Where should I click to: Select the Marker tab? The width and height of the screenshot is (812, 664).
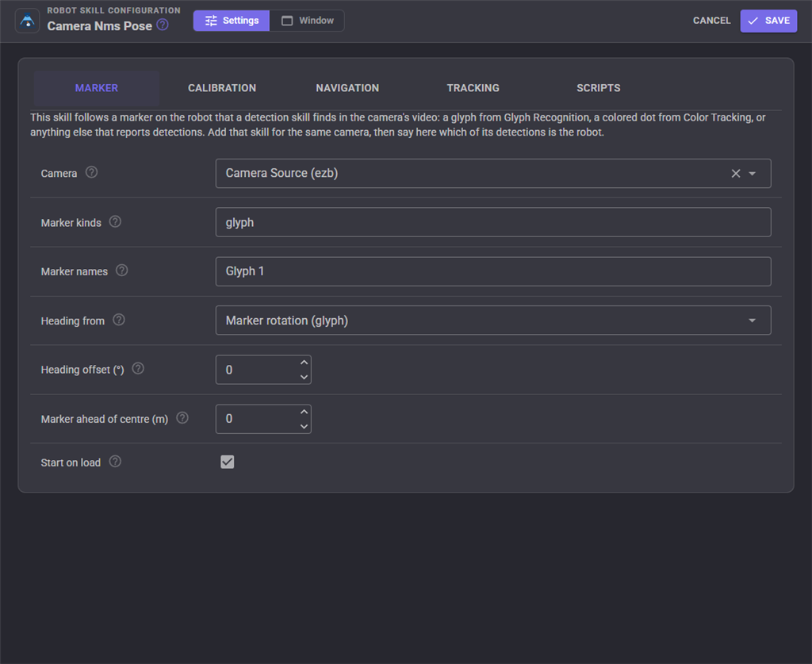[x=97, y=88]
